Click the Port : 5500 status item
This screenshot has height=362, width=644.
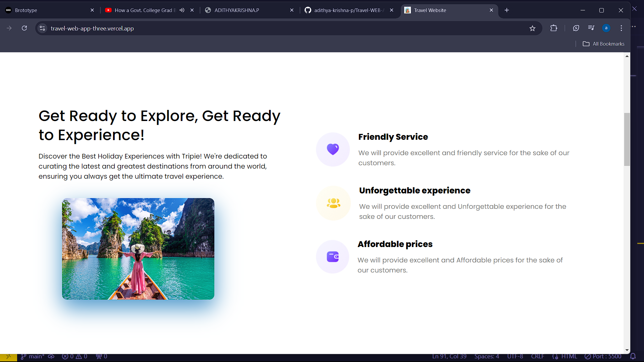pos(603,356)
